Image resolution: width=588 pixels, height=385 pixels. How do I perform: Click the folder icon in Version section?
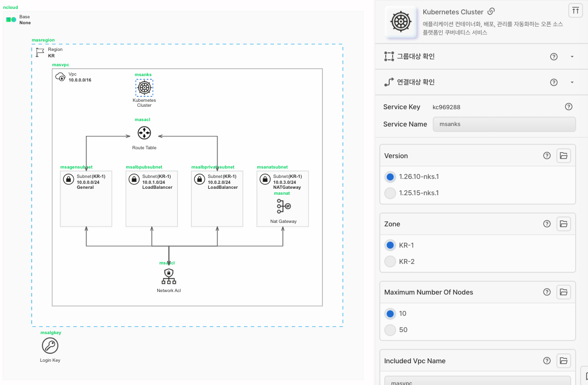(563, 156)
